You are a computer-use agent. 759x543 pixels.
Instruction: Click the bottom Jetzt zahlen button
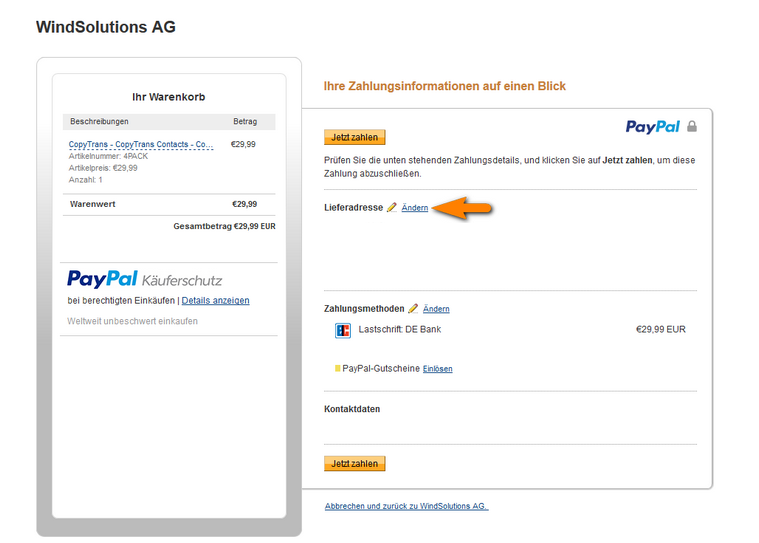pyautogui.click(x=354, y=463)
